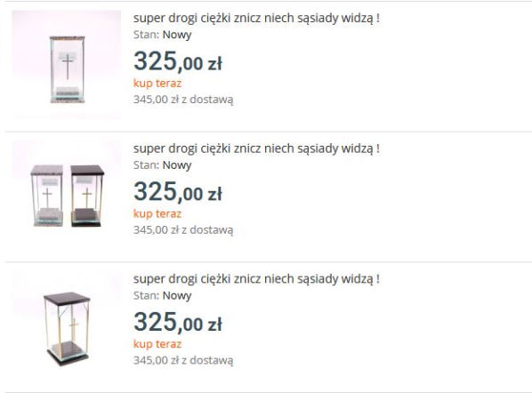Click the 325,00 zł price of the third listing
This screenshot has height=393, width=532.
tap(178, 322)
